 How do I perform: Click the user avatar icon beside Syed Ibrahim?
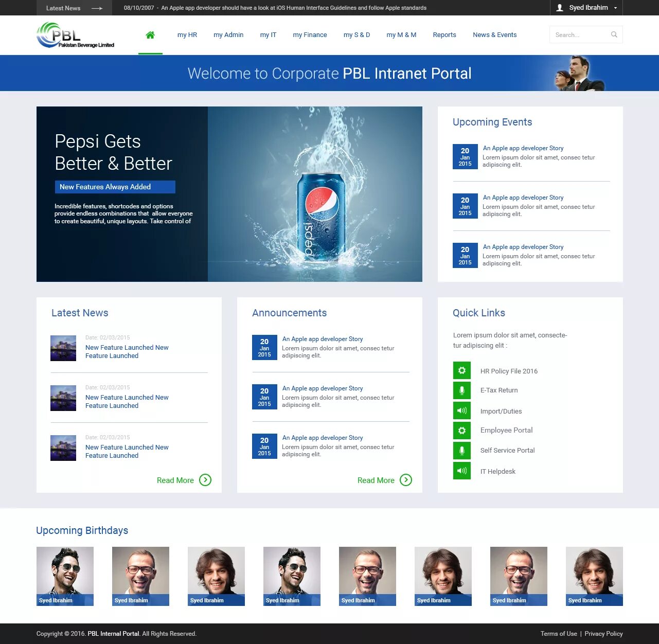point(560,8)
